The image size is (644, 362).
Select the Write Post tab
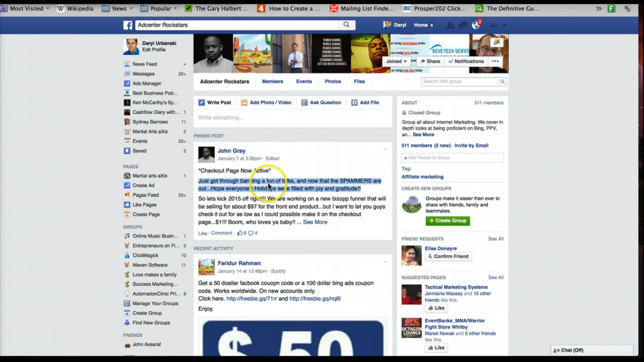tap(215, 102)
